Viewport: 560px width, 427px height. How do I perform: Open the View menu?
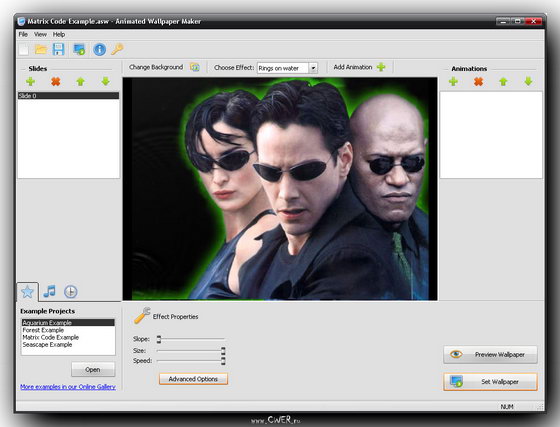pyautogui.click(x=40, y=34)
